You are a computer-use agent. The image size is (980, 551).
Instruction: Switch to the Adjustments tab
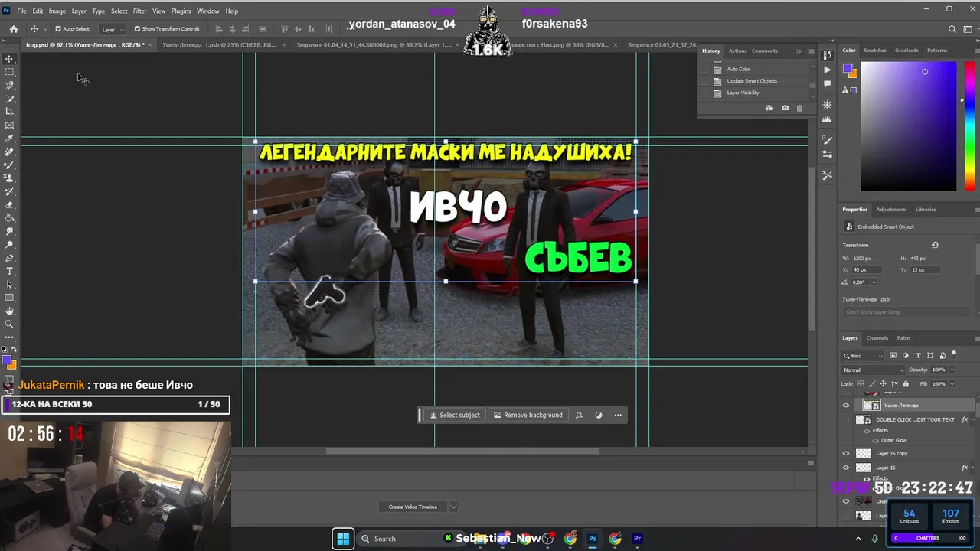[891, 209]
